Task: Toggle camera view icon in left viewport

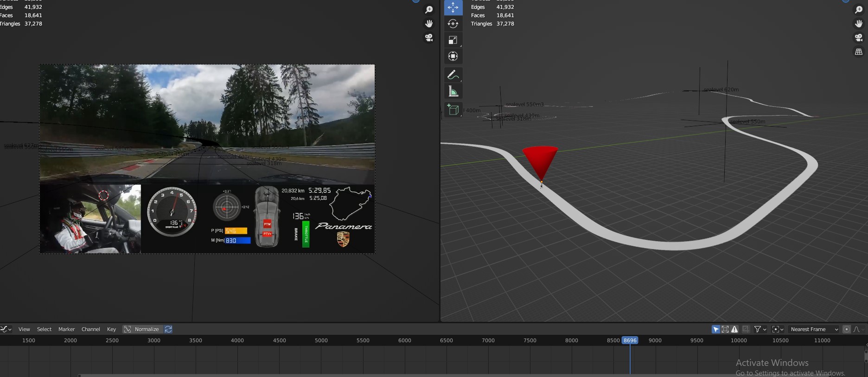Action: 429,38
